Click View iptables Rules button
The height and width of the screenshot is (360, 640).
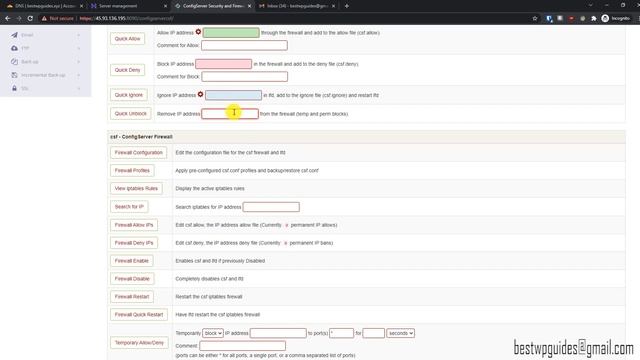(136, 188)
